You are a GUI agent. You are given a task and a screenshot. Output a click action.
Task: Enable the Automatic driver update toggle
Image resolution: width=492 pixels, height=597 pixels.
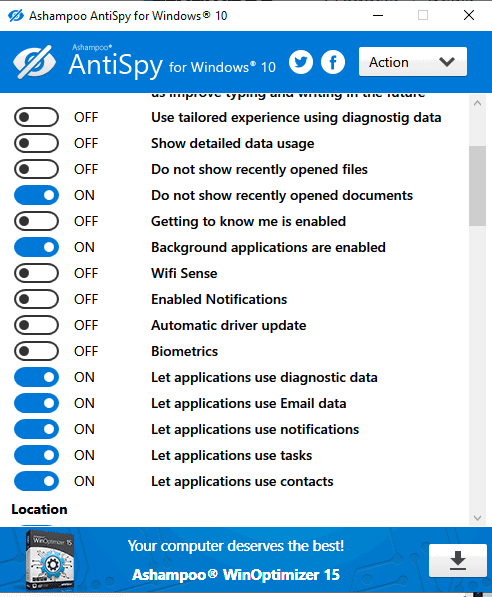point(37,326)
